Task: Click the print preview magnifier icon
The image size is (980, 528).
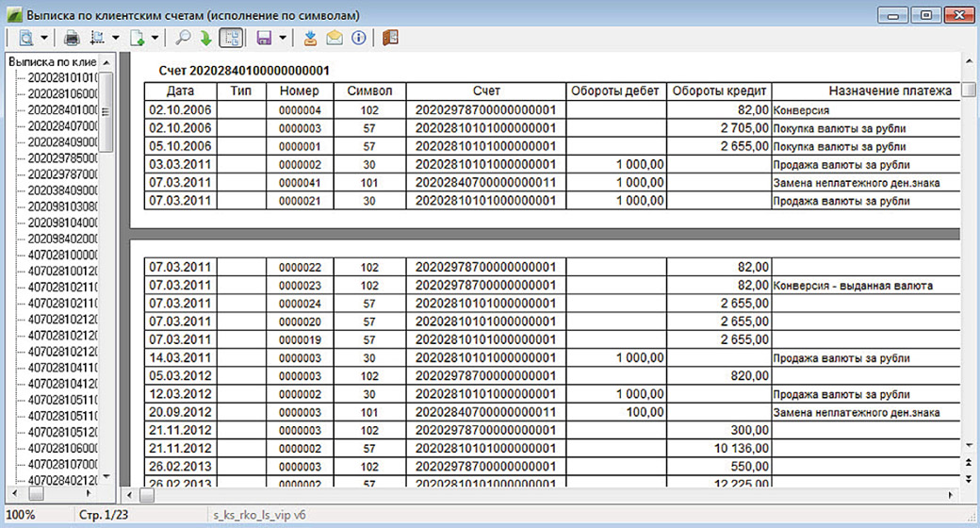Action: click(x=24, y=38)
